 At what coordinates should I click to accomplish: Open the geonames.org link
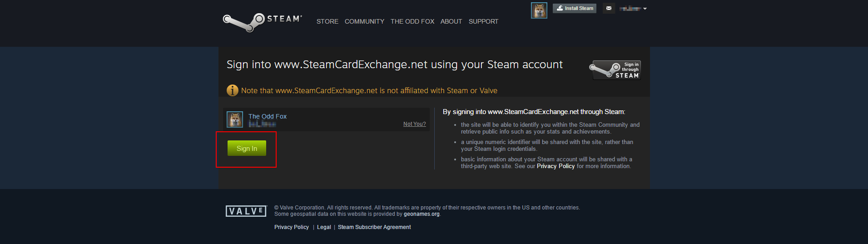coord(422,214)
